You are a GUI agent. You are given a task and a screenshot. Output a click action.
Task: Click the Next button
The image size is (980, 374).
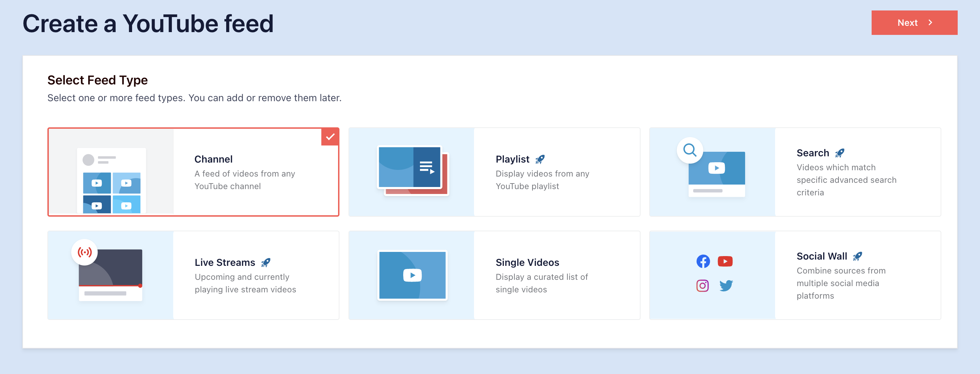pos(914,23)
